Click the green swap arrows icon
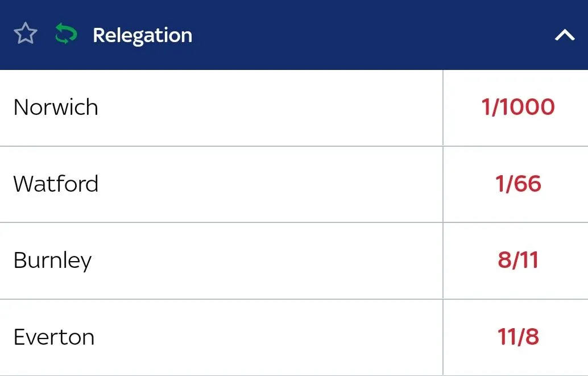Screen dimensions: 588x376 65,35
